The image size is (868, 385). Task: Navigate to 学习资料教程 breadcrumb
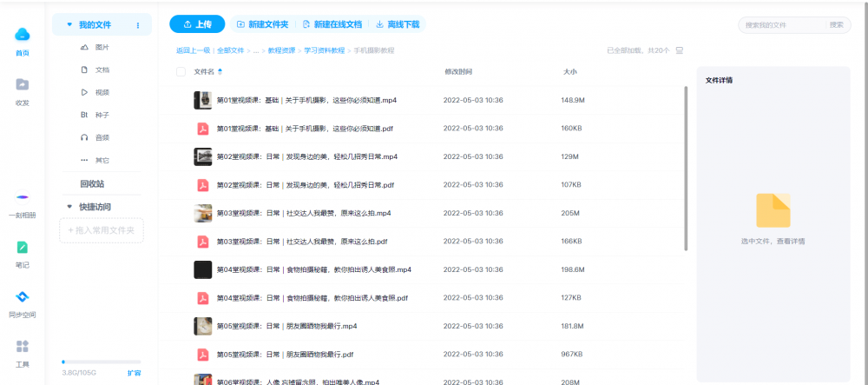pyautogui.click(x=325, y=50)
